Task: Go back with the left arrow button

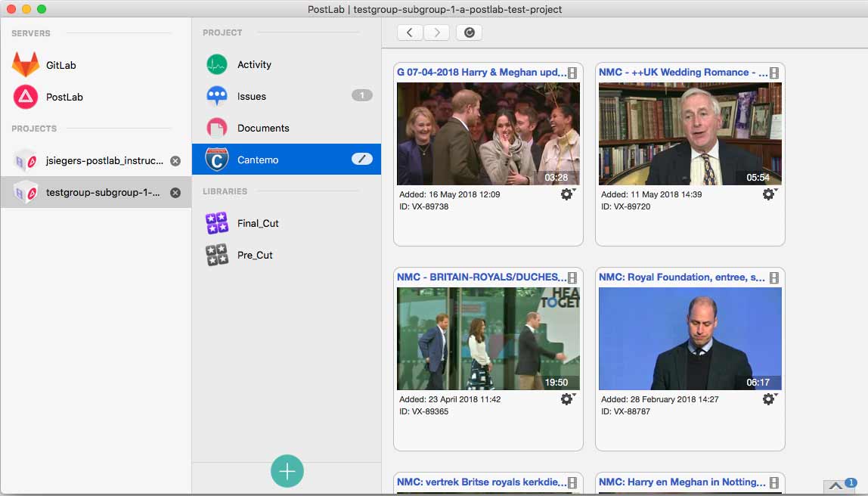Action: [x=410, y=33]
